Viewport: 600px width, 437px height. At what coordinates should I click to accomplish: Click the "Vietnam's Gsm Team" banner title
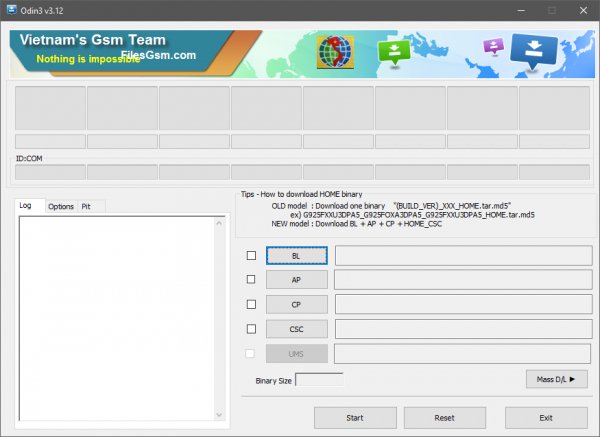click(93, 40)
